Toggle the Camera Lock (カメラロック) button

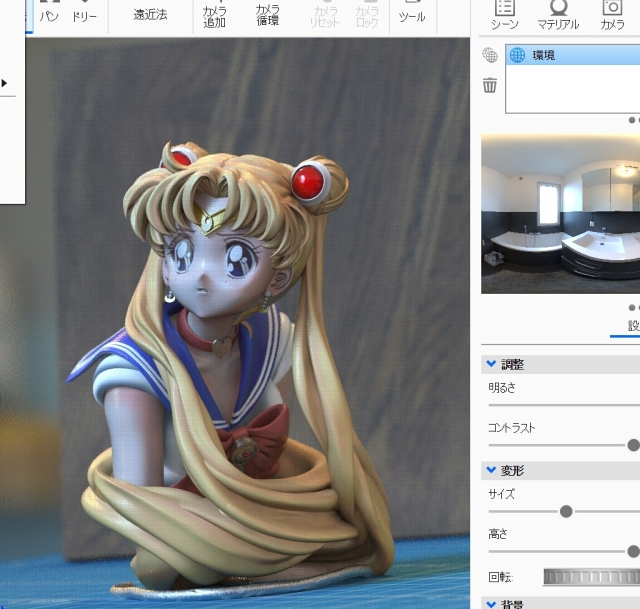367,14
